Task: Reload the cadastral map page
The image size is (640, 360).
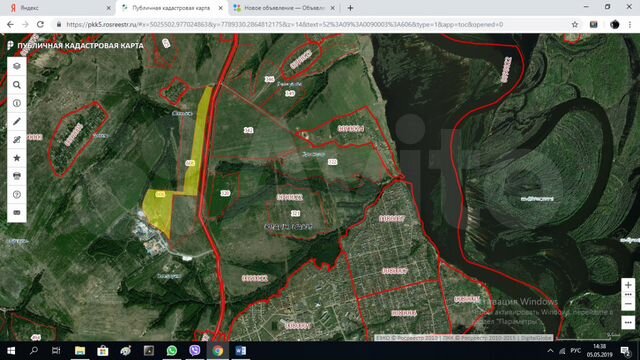Action: click(40, 24)
